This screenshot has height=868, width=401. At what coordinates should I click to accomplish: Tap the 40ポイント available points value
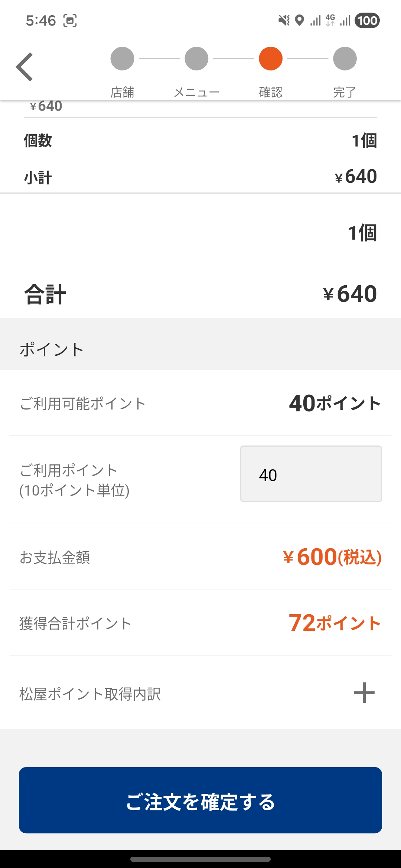(x=335, y=403)
